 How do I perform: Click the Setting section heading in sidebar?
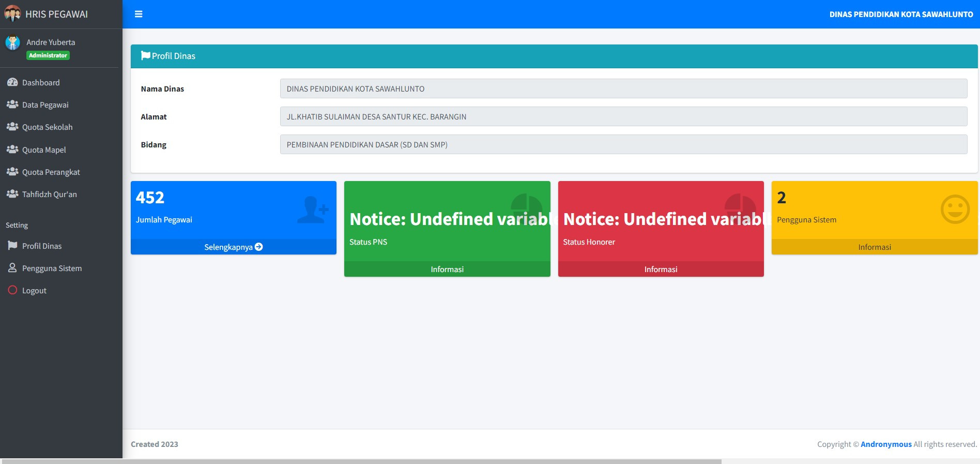pos(17,225)
